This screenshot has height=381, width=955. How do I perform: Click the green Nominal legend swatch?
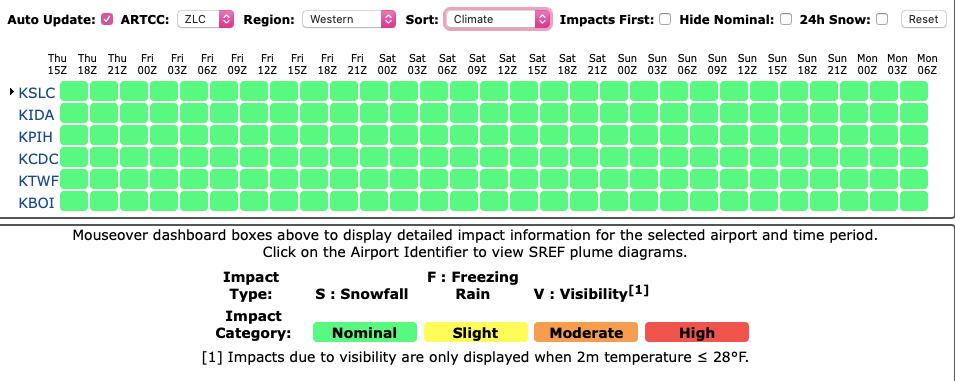click(x=365, y=332)
